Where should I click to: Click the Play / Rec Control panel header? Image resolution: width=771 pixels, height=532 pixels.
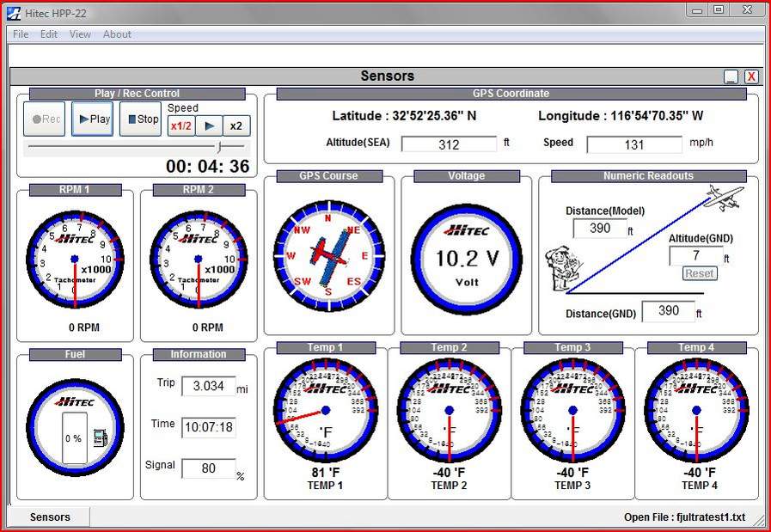pos(138,94)
